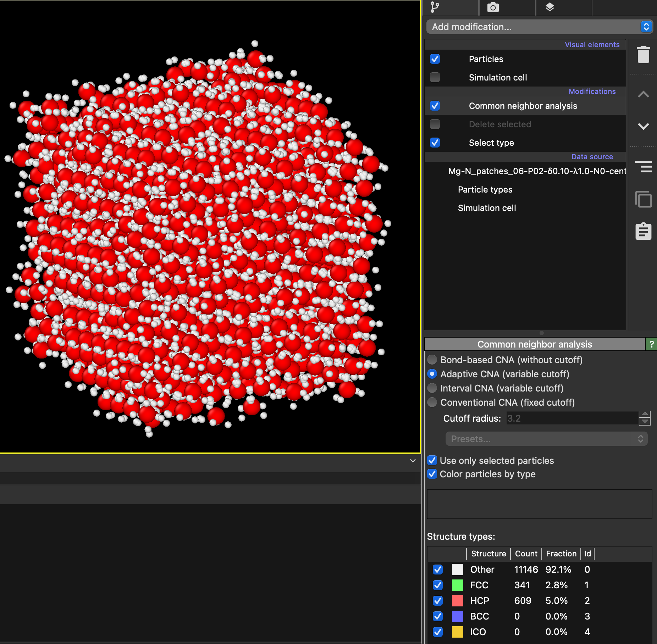
Task: Click the trash icon to delete modification
Action: pos(643,55)
